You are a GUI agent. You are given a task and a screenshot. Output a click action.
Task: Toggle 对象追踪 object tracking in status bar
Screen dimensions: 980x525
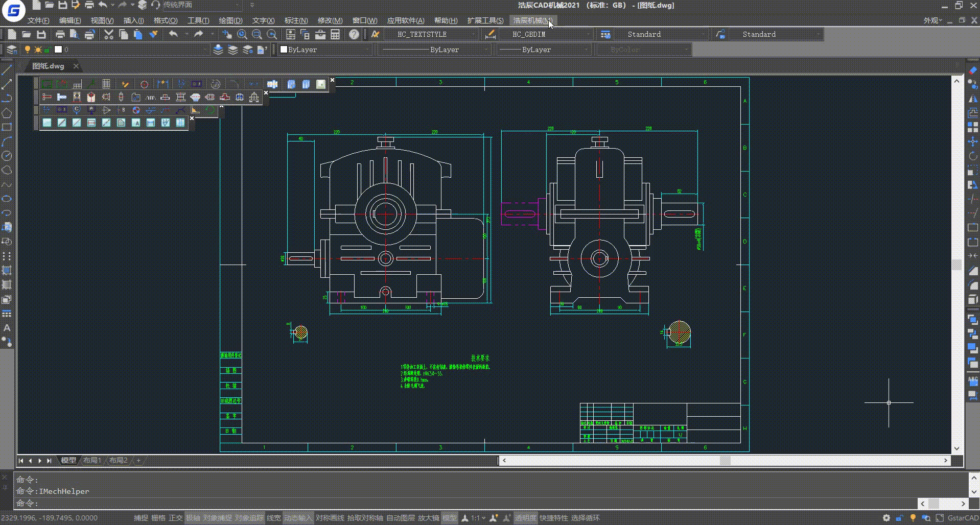[x=249, y=518]
